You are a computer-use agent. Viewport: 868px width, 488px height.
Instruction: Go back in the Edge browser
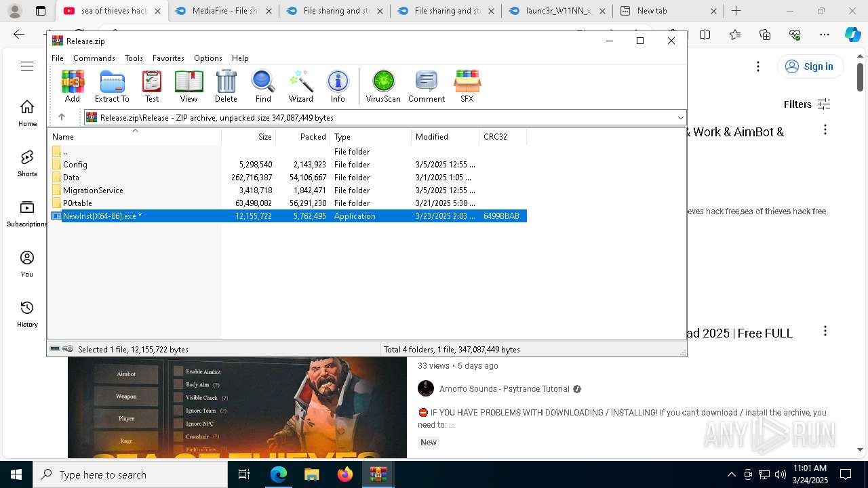[x=19, y=35]
